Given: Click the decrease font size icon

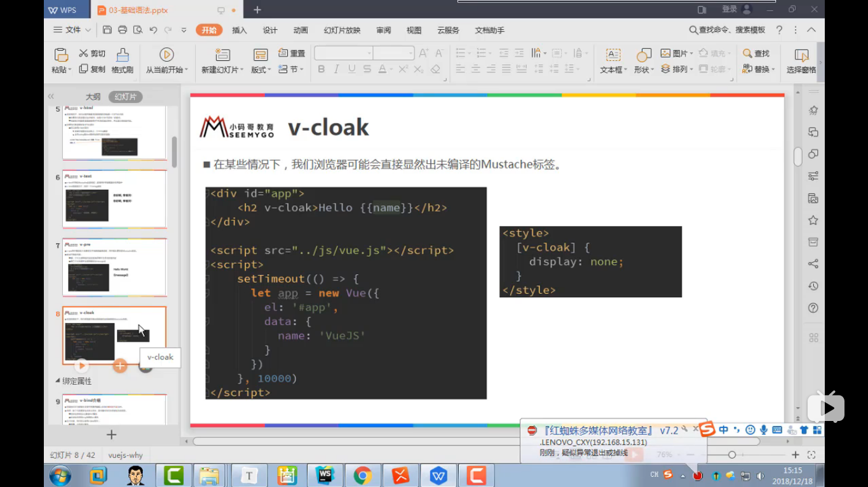Looking at the screenshot, I should (x=439, y=53).
